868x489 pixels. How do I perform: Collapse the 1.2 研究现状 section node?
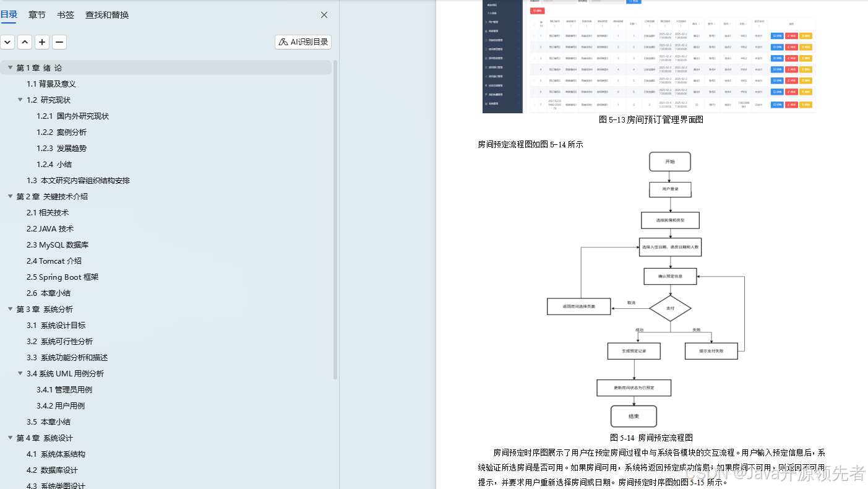tap(20, 100)
